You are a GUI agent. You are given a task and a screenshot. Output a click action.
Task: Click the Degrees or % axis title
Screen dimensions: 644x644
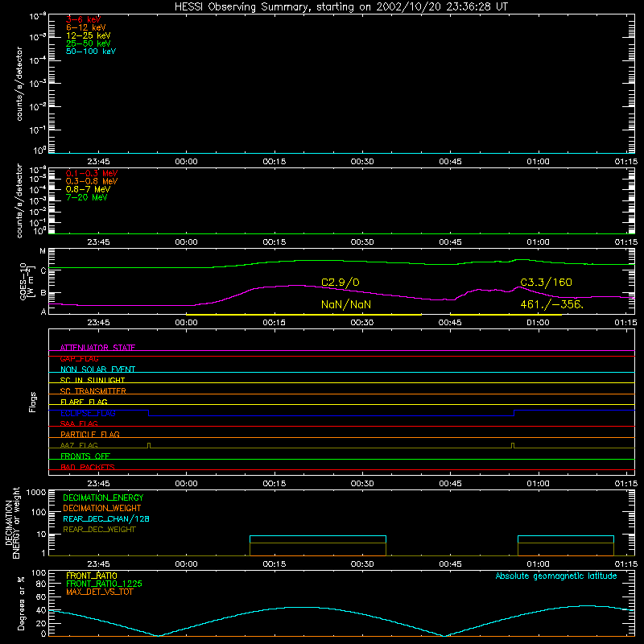coord(22,603)
